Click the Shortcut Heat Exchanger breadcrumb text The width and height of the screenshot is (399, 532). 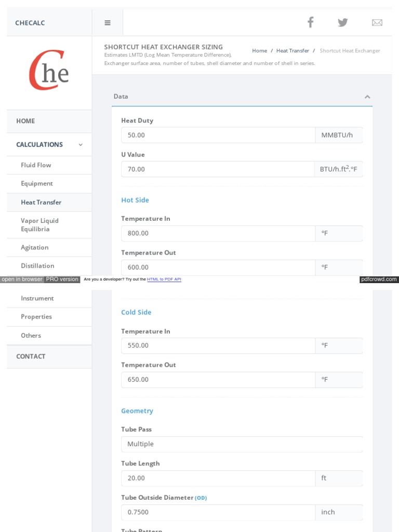(x=350, y=50)
